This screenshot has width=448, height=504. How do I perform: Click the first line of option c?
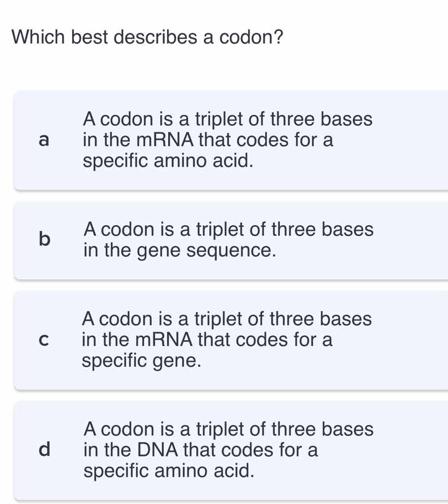click(x=228, y=319)
